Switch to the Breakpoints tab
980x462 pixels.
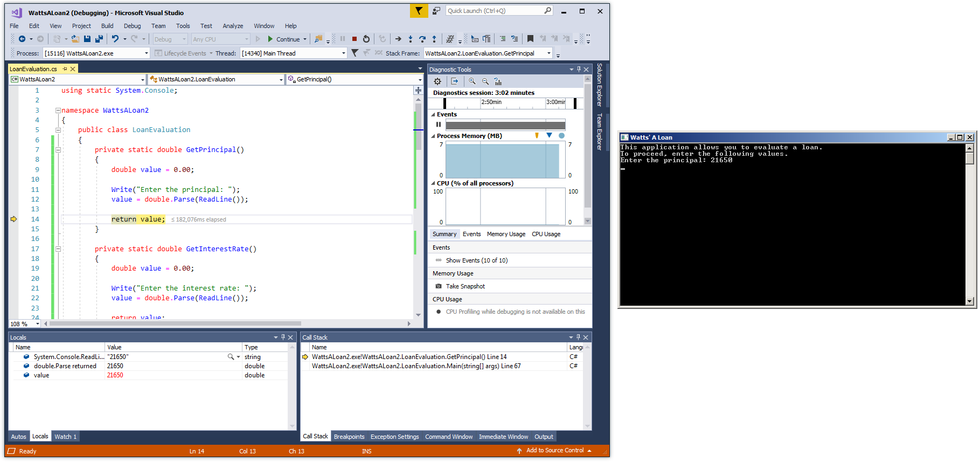tap(349, 437)
